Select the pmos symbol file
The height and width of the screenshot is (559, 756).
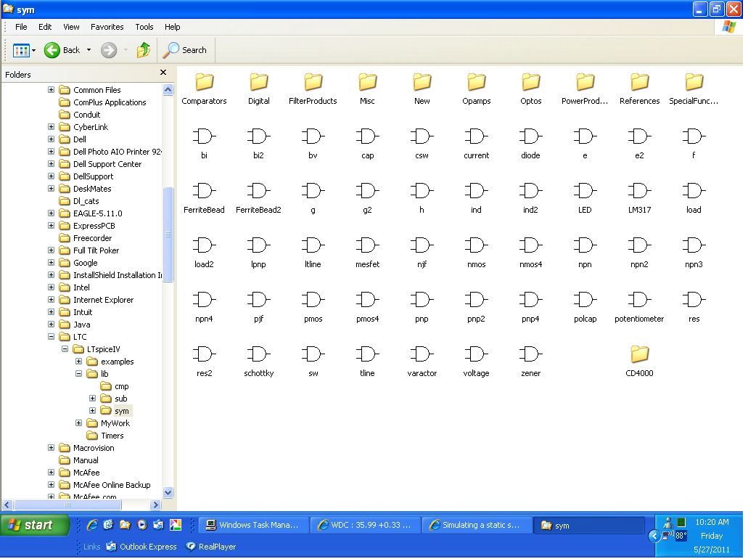(313, 307)
